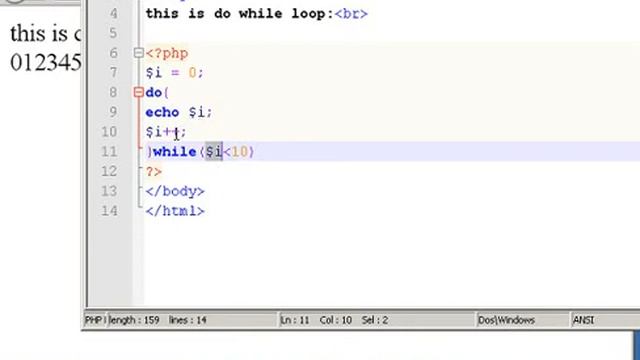This screenshot has width=640, height=360.
Task: Click 'length : 159' in the status bar
Action: click(134, 320)
